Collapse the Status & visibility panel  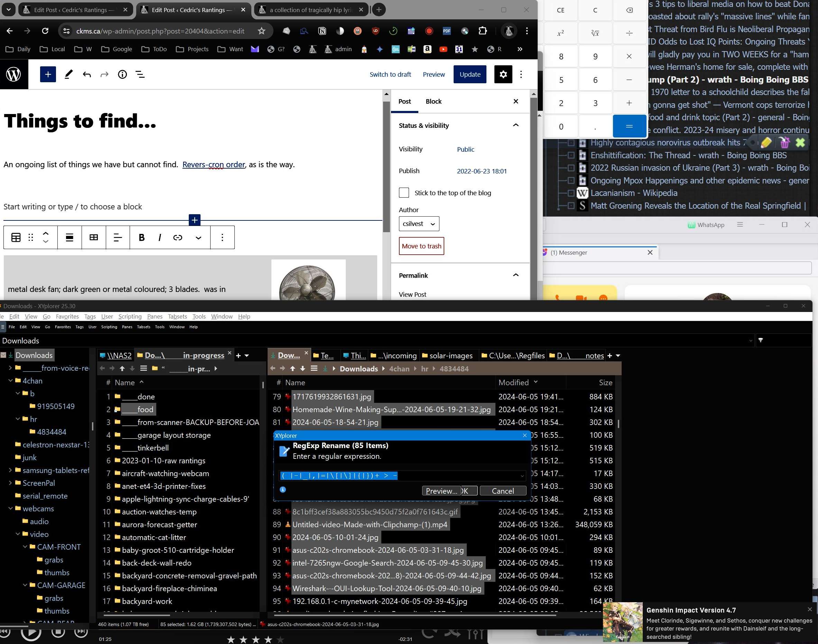click(x=516, y=125)
